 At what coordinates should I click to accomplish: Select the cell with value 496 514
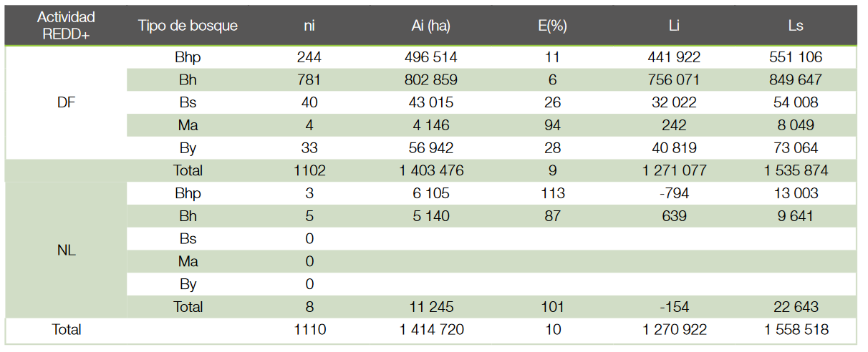[x=430, y=57]
